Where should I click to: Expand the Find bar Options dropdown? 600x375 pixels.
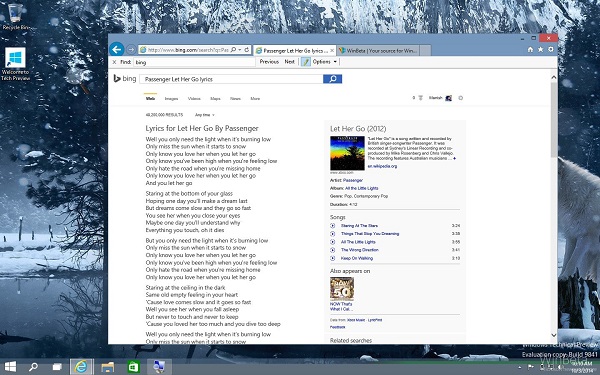pos(325,62)
